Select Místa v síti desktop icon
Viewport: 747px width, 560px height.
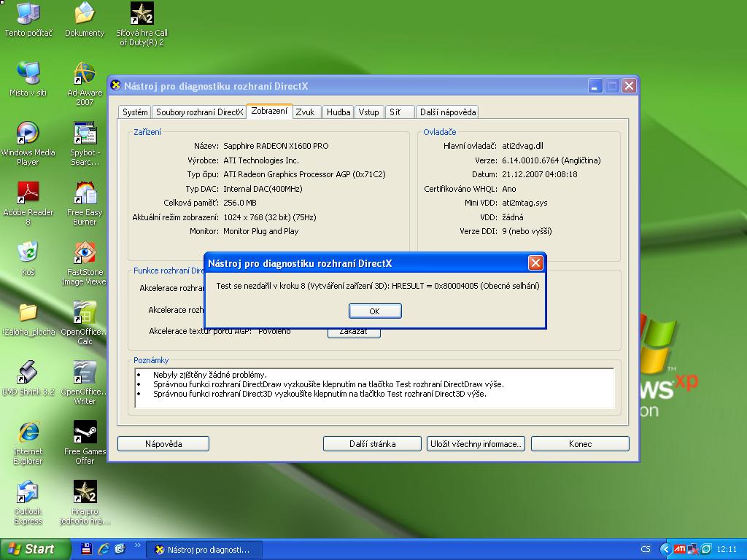28,79
